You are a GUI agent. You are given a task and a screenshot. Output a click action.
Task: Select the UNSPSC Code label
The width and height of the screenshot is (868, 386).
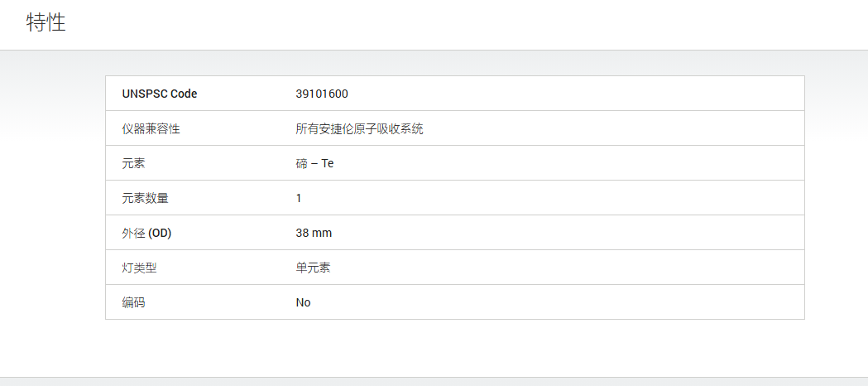pos(160,94)
